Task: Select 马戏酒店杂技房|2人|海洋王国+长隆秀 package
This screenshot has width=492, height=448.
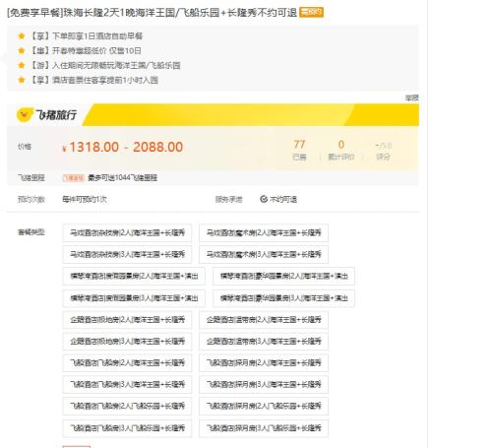Action: [127, 232]
